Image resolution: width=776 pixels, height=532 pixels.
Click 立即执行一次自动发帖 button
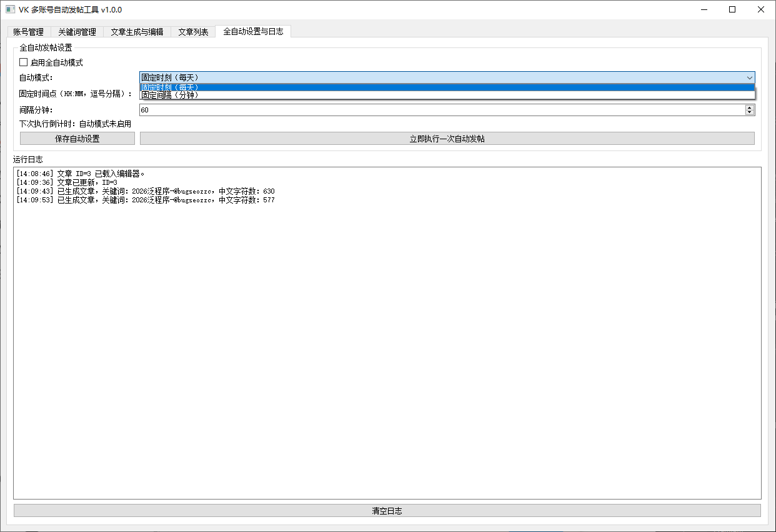tap(447, 139)
